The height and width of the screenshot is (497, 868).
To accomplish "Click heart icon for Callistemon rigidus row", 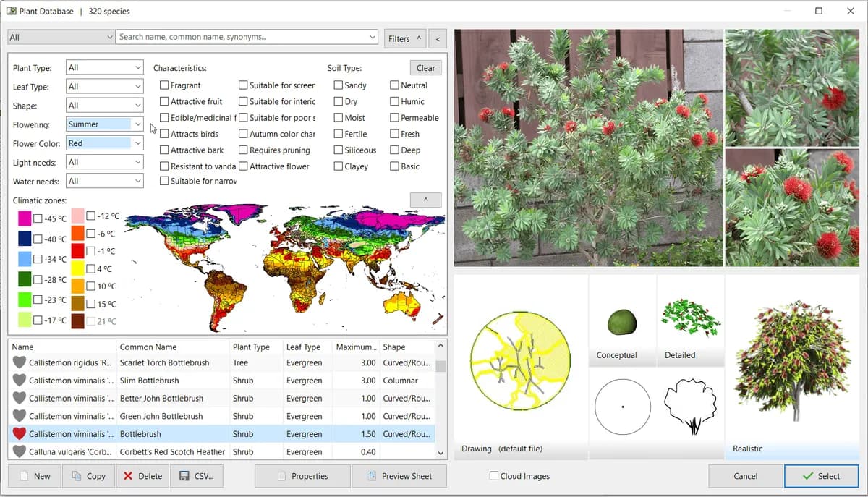I will [x=20, y=362].
